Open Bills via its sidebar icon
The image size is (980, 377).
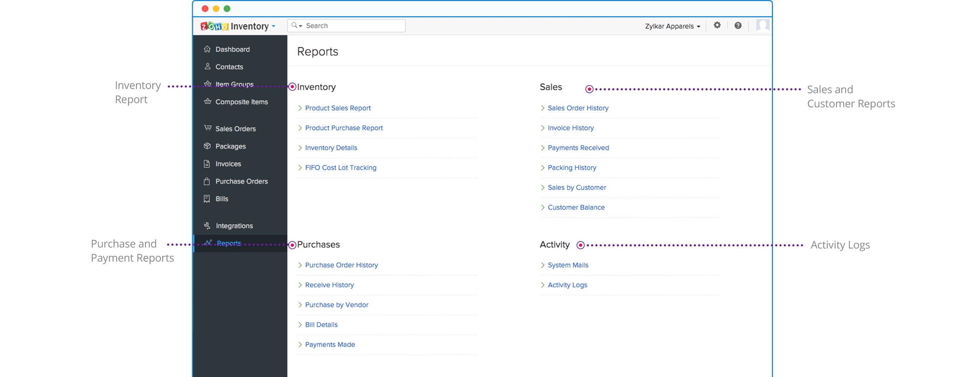point(207,199)
